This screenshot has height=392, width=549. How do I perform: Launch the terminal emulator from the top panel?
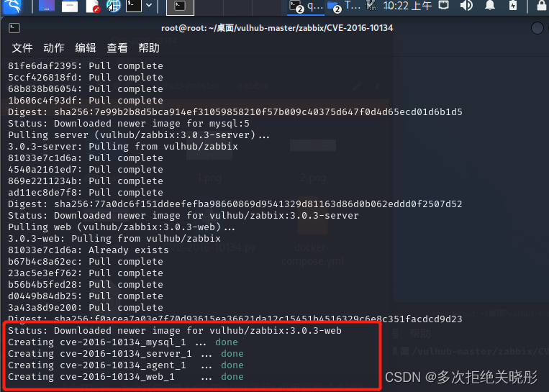[134, 6]
